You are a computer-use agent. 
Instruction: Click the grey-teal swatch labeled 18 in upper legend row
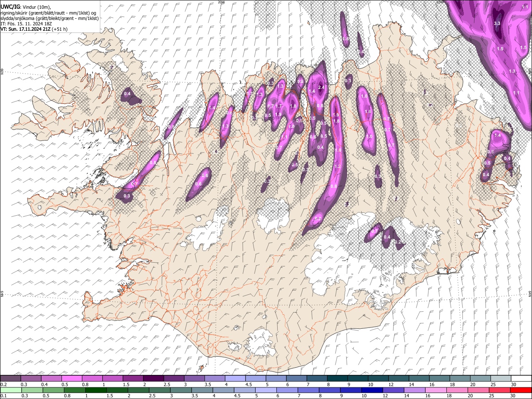(x=459, y=378)
